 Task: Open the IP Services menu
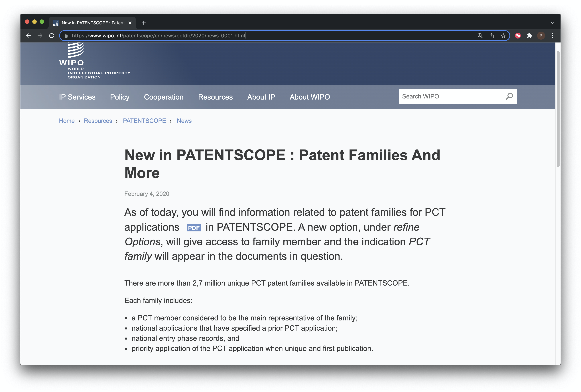[x=77, y=97]
